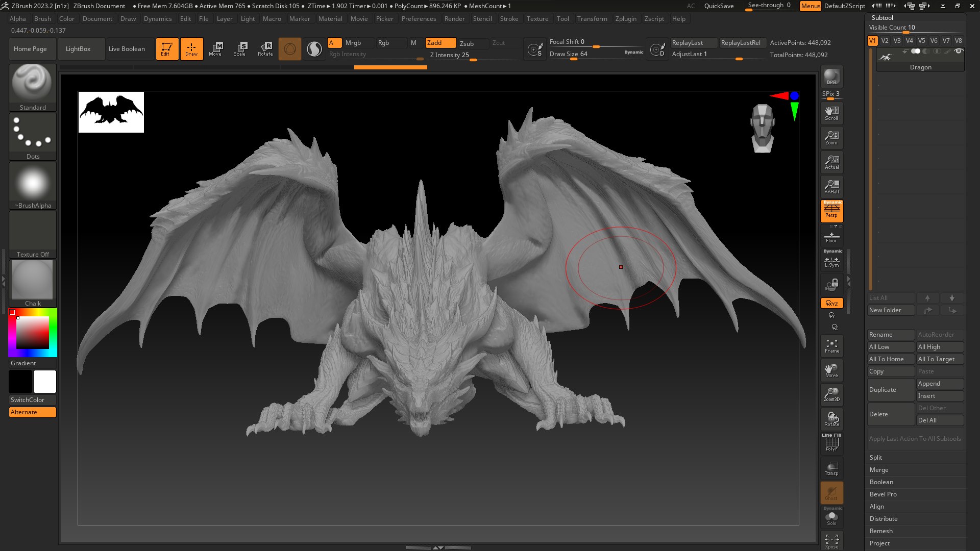This screenshot has width=980, height=551.
Task: Open the Dots stroke picker
Action: click(x=33, y=136)
